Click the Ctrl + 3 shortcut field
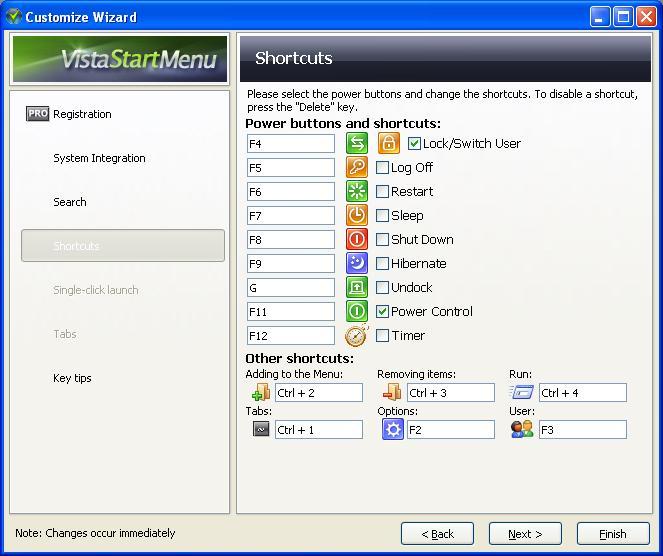 click(451, 393)
